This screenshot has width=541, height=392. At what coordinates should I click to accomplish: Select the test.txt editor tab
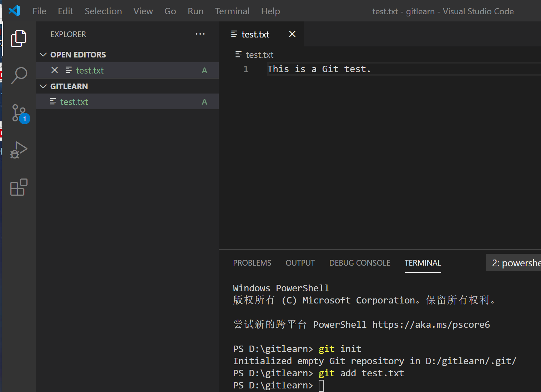[x=261, y=34]
